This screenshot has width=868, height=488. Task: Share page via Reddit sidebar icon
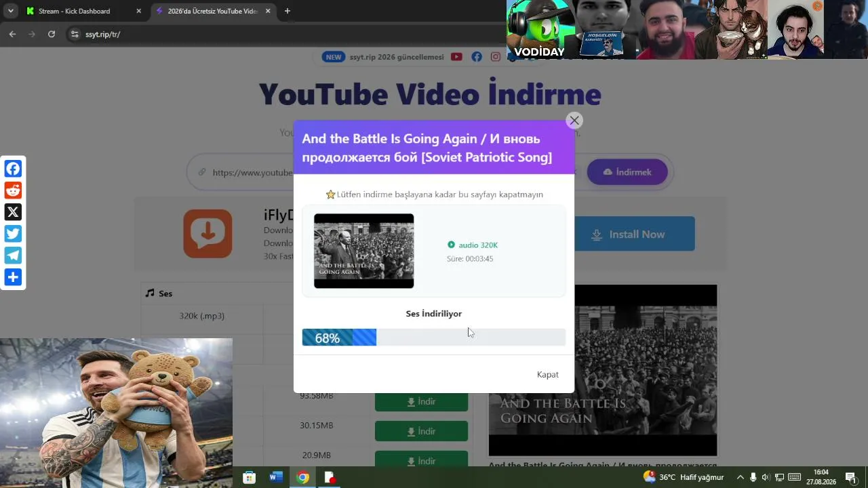(x=13, y=190)
